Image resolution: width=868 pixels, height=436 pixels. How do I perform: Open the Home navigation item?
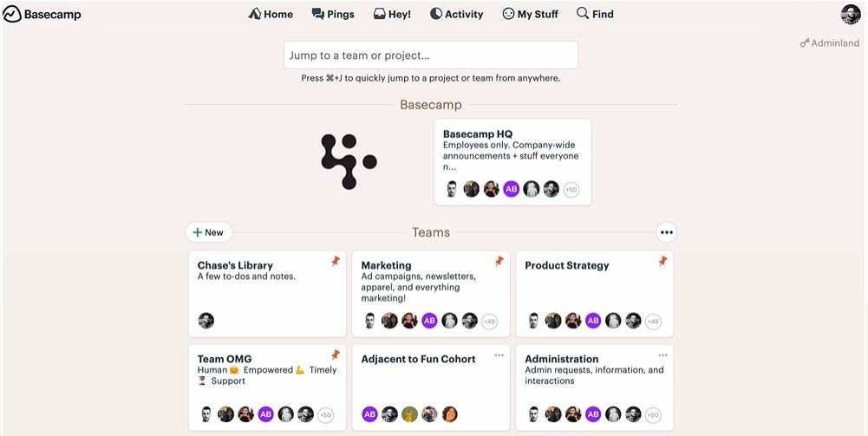(x=271, y=14)
